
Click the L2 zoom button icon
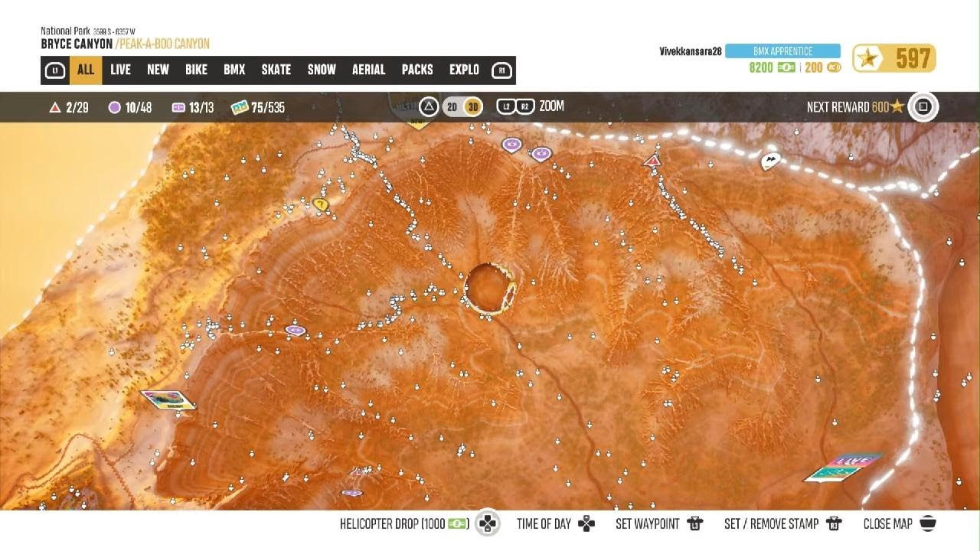(x=505, y=107)
